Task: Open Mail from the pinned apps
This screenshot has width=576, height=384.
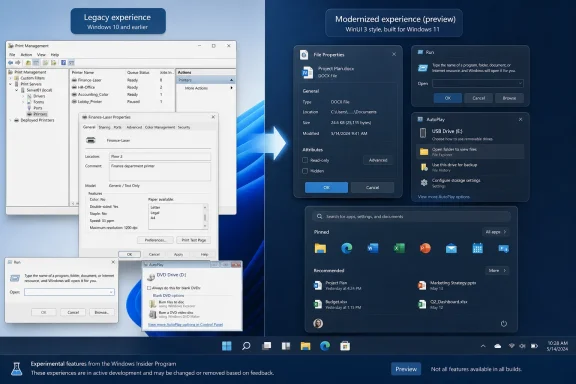Action: [x=451, y=249]
